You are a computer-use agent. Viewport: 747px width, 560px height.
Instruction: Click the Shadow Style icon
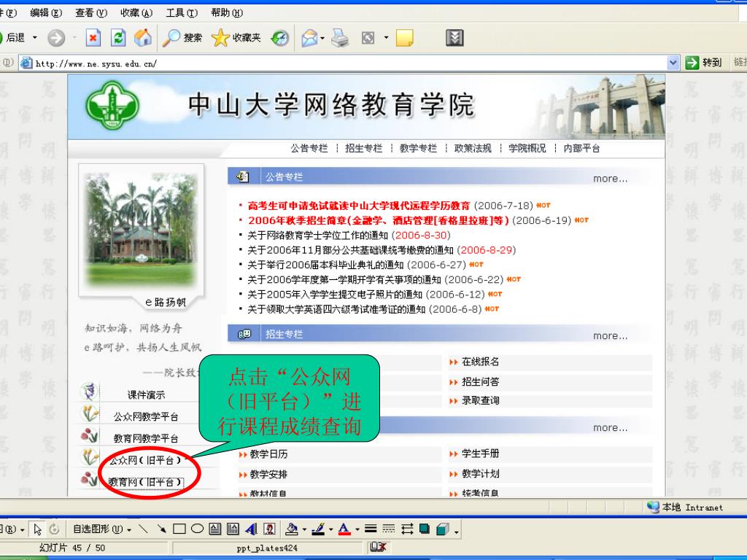pos(425,529)
